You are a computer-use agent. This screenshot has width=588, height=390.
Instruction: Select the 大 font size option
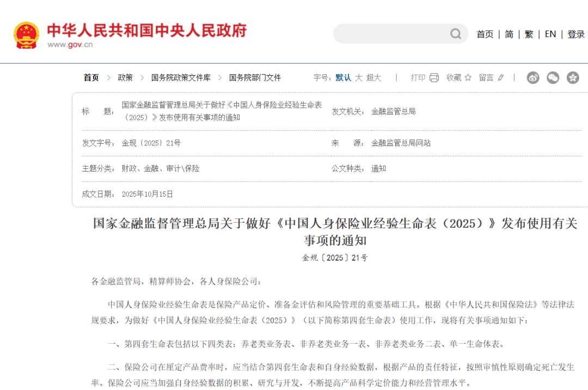[x=359, y=77]
